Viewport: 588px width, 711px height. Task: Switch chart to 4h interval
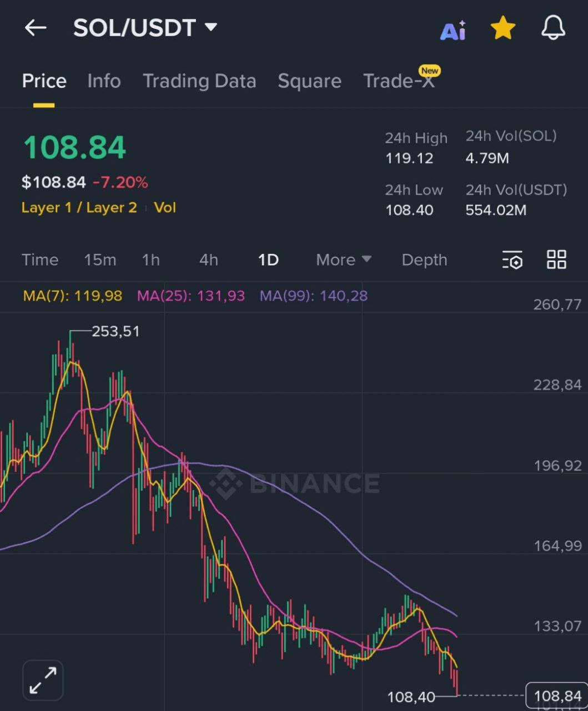pyautogui.click(x=209, y=260)
